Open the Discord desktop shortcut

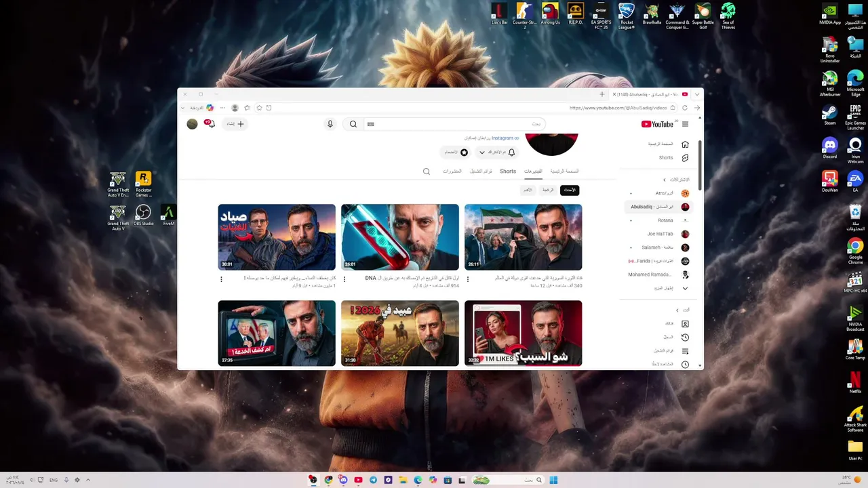pyautogui.click(x=830, y=148)
